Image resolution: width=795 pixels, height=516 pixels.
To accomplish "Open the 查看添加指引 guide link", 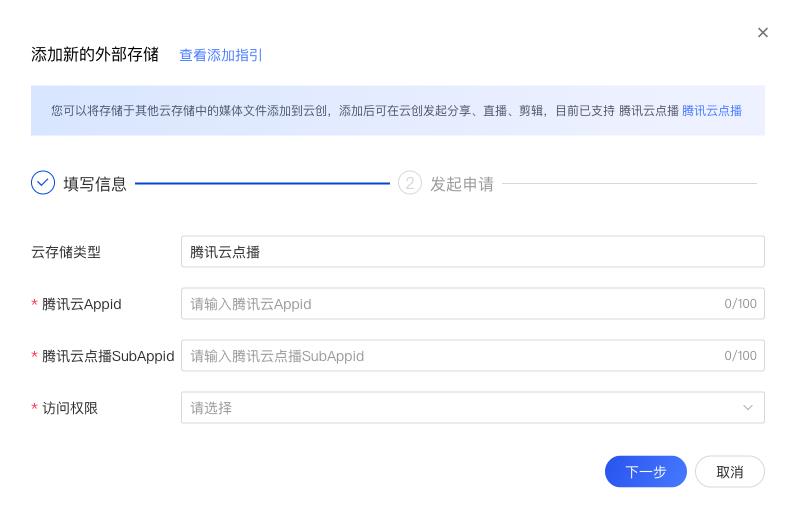I will point(221,55).
